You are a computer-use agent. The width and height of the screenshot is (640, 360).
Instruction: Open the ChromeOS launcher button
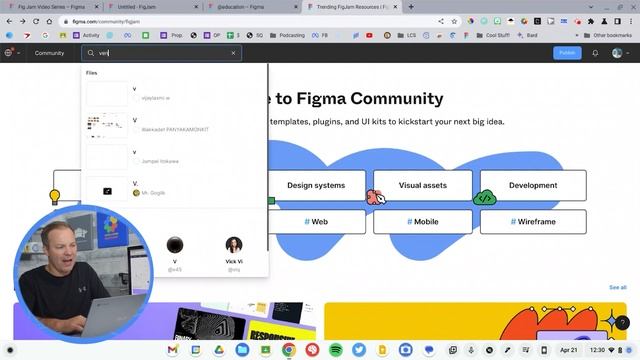click(x=10, y=350)
